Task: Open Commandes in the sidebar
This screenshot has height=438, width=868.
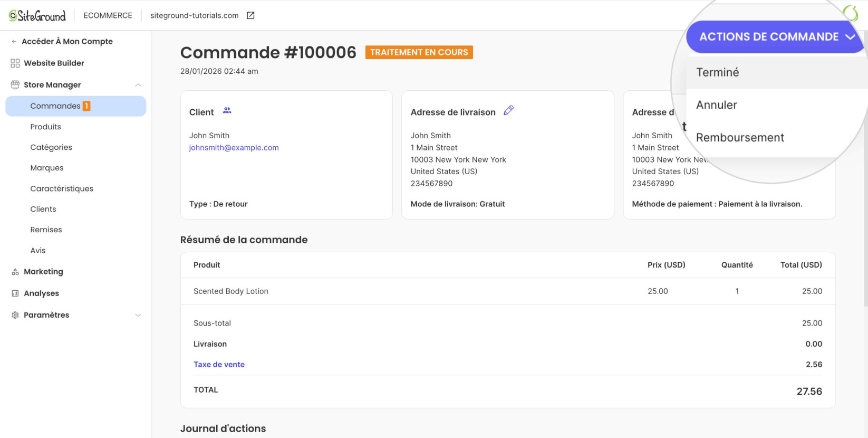Action: click(x=75, y=106)
